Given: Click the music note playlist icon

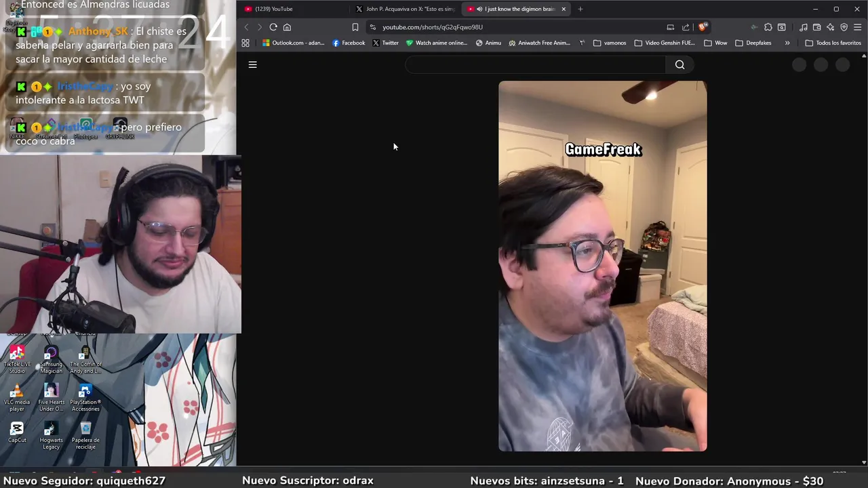Looking at the screenshot, I should [x=804, y=27].
